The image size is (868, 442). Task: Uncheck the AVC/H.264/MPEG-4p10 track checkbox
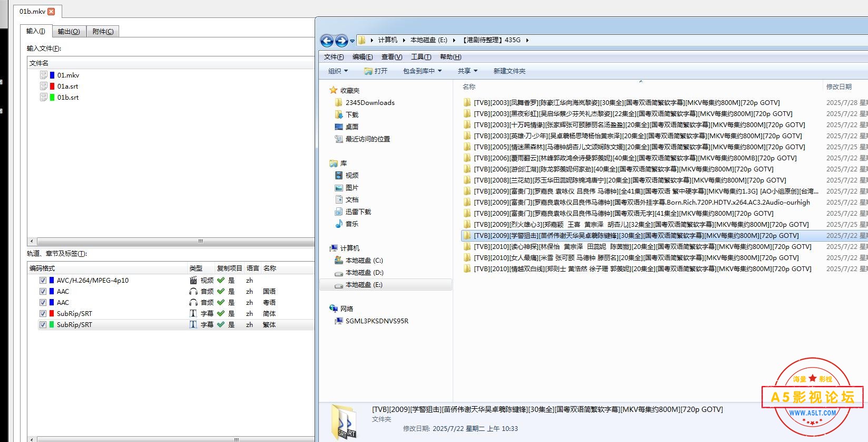point(43,281)
